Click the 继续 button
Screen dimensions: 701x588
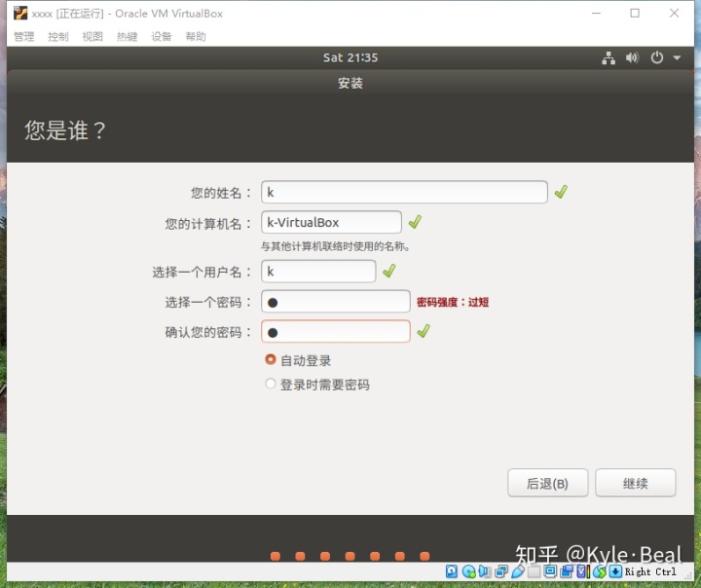[635, 483]
